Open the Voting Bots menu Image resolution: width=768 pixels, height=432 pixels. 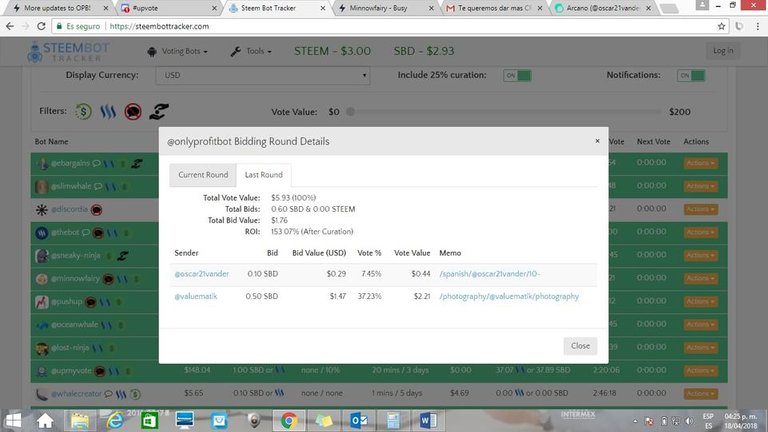tap(177, 51)
